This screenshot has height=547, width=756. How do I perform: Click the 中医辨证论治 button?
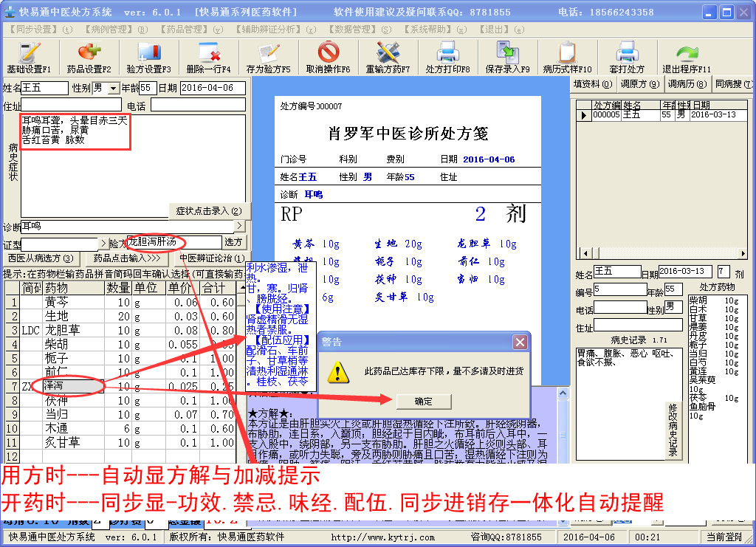coord(212,258)
